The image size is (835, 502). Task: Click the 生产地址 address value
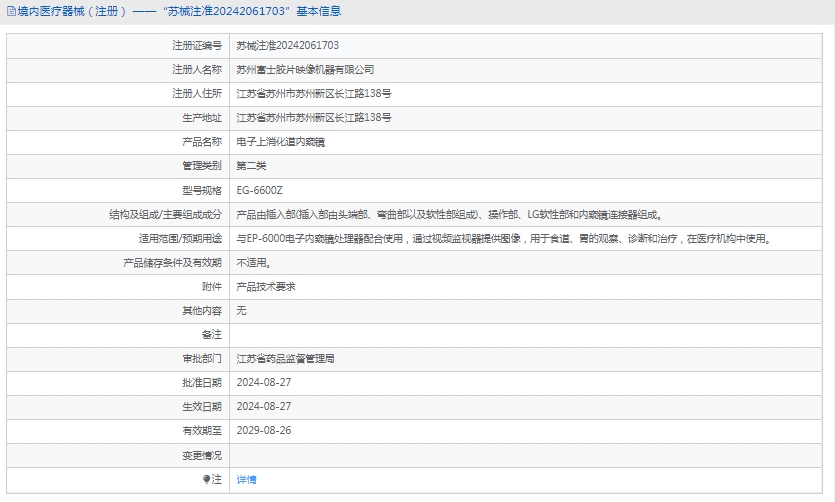pyautogui.click(x=313, y=118)
